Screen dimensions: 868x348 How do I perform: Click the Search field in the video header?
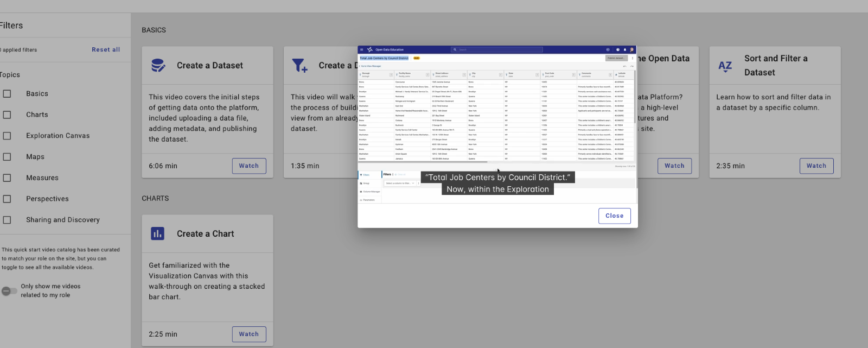(x=497, y=49)
